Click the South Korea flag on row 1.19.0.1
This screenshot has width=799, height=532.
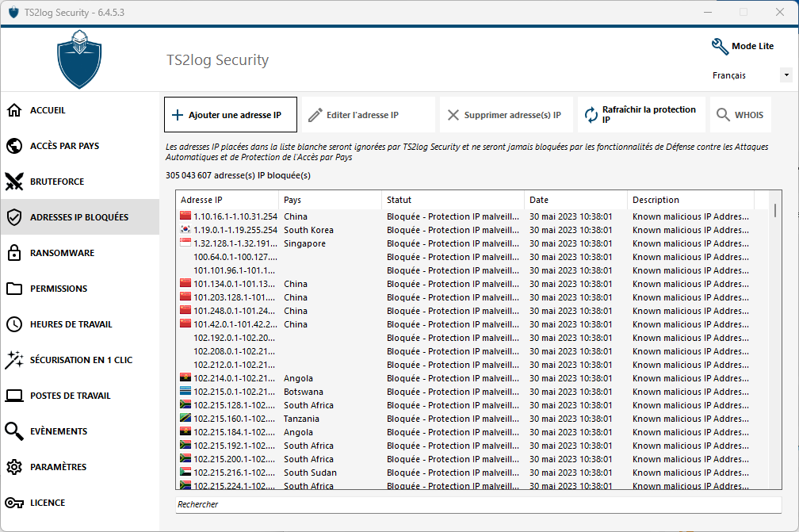pyautogui.click(x=185, y=230)
